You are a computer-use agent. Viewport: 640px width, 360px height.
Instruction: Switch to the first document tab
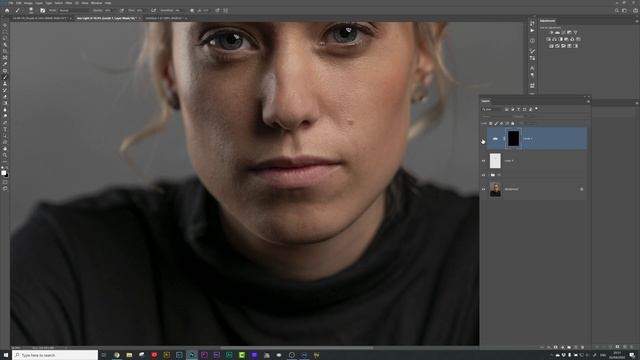39,18
